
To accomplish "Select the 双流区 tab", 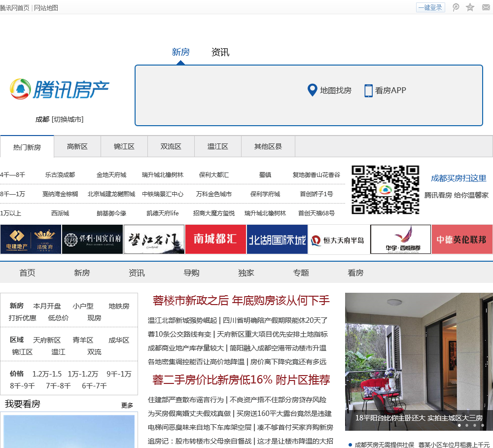I will point(171,146).
